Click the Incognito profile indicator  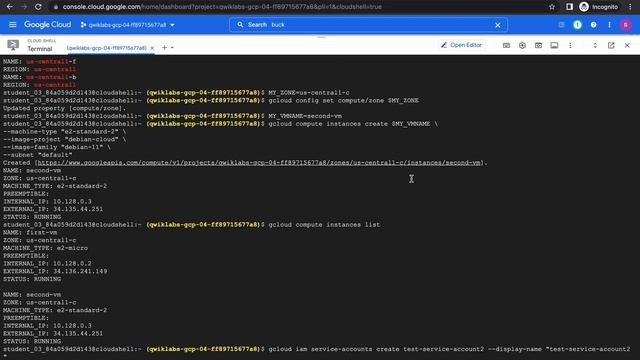coord(599,7)
